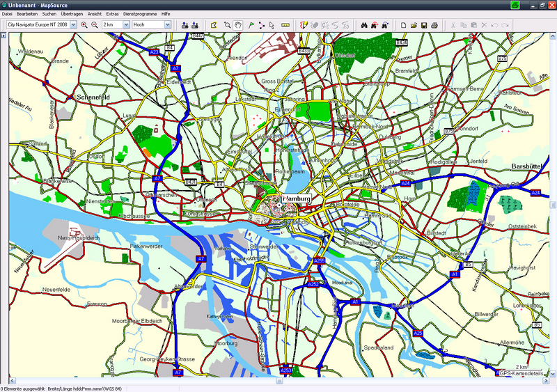
Task: Click the Hamburg city label on map
Action: 296,198
